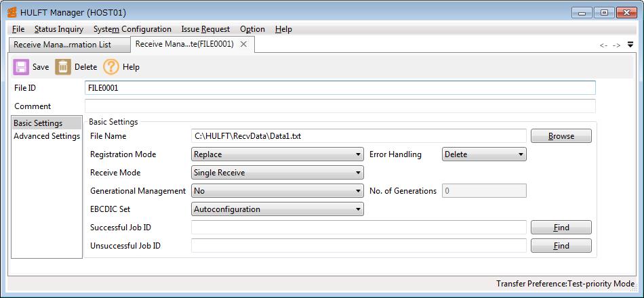
Task: Click the Help question mark icon
Action: pos(111,67)
